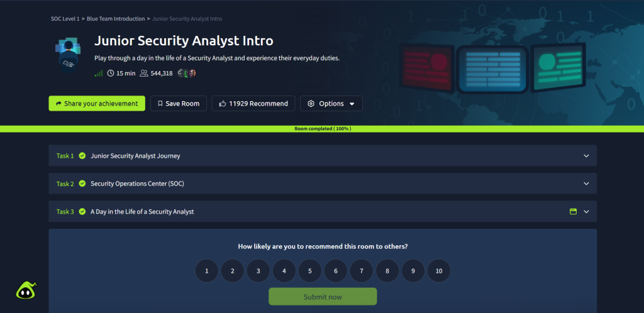Click the users count icon showing 544,318
This screenshot has width=644, height=313.
point(144,74)
